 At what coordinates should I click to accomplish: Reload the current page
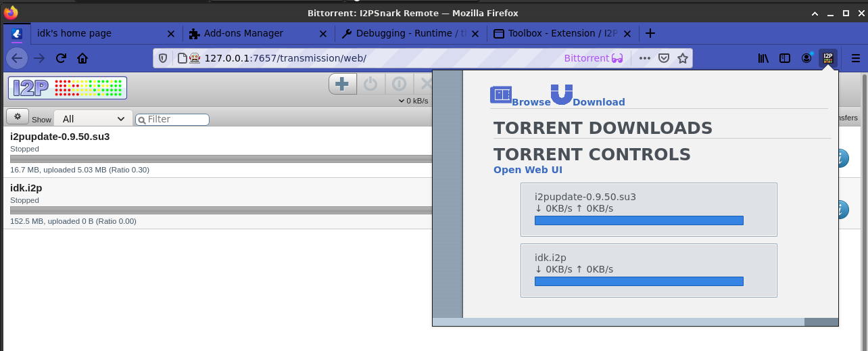61,58
